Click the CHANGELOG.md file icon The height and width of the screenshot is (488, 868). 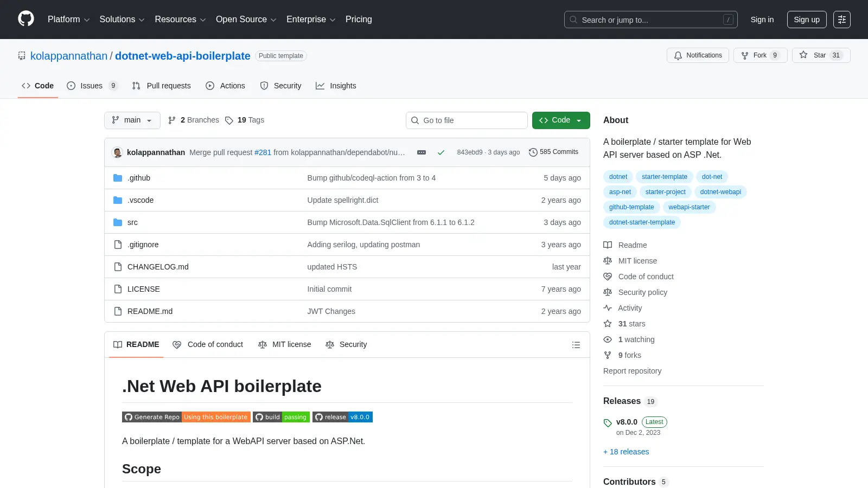[x=118, y=267]
